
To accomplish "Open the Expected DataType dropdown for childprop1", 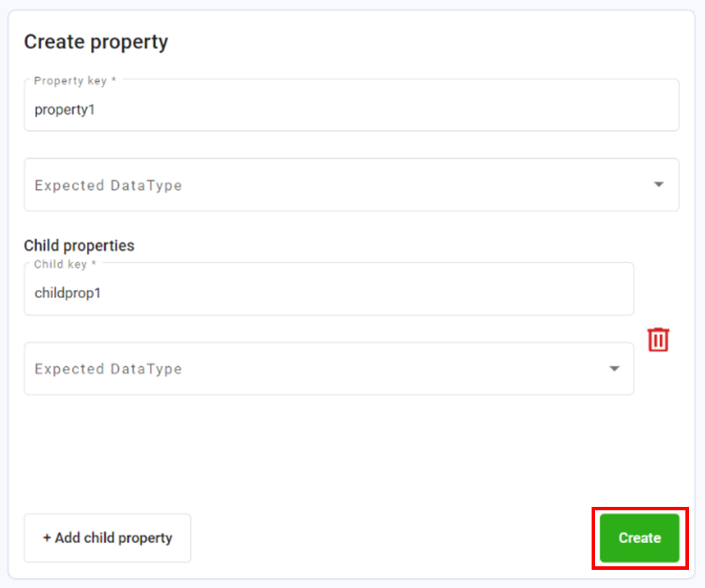I will tap(329, 369).
